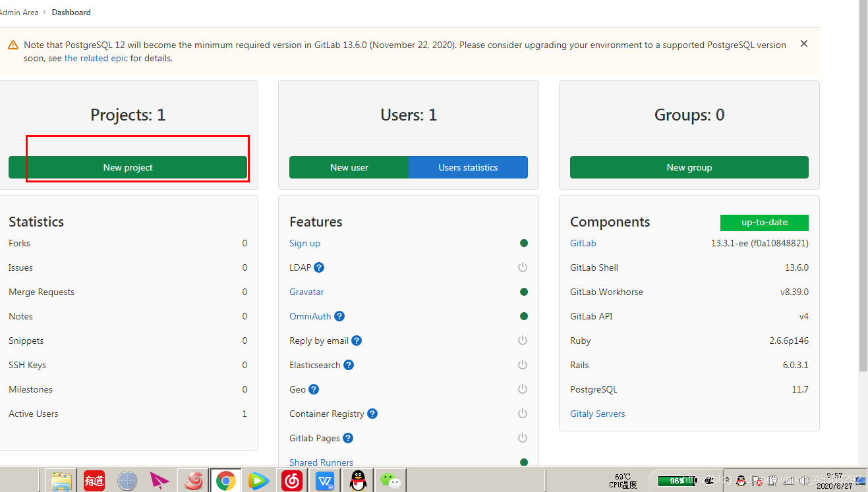
Task: Open the file explorer taskbar icon
Action: click(x=61, y=481)
